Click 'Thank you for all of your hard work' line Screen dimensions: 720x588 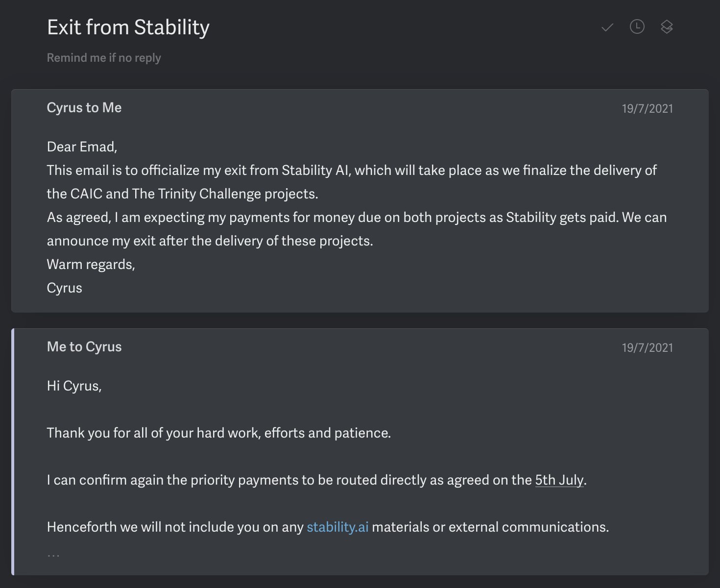click(219, 433)
